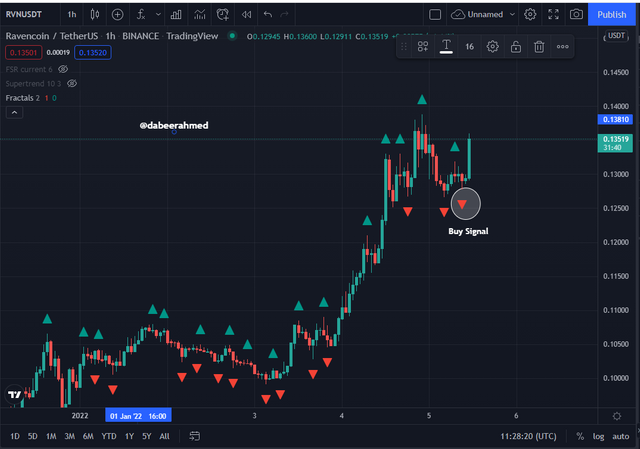Open the go to date calendar icon
The height and width of the screenshot is (449, 640).
[195, 436]
